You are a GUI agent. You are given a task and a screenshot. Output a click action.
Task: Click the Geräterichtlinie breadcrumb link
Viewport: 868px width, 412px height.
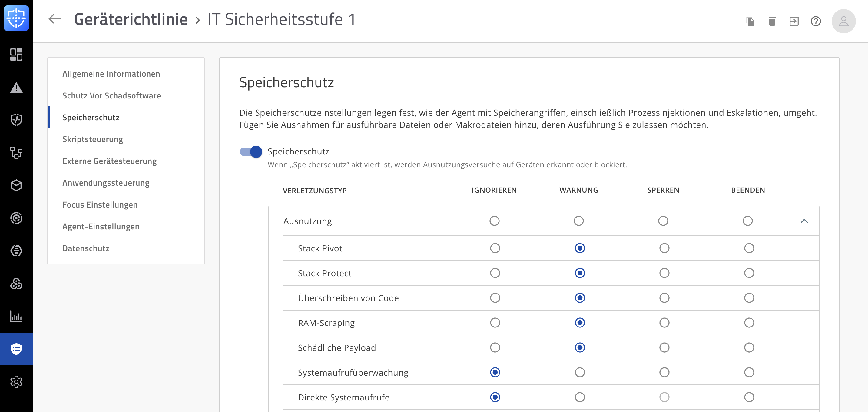tap(131, 19)
